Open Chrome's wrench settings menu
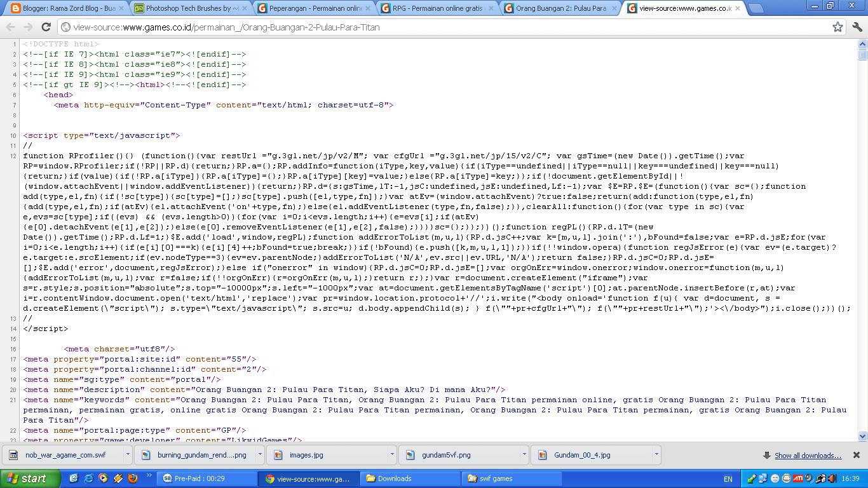This screenshot has width=868, height=488. coord(857,27)
